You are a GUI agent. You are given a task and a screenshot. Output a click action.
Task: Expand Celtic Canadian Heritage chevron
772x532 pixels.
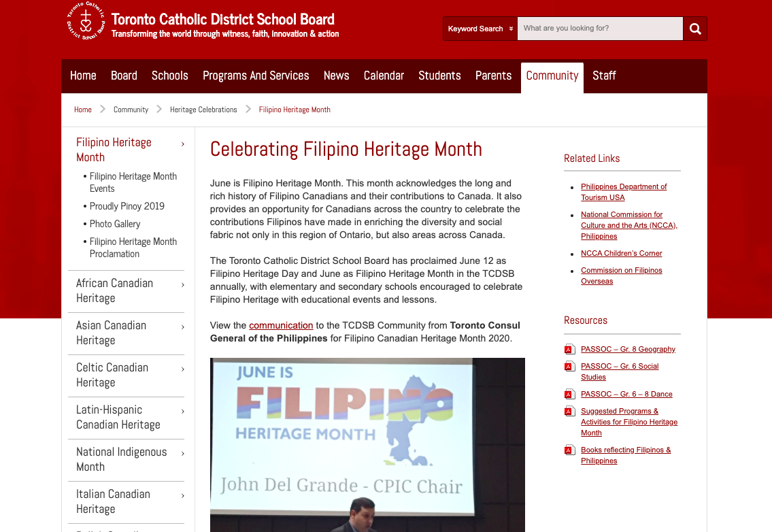pyautogui.click(x=183, y=369)
